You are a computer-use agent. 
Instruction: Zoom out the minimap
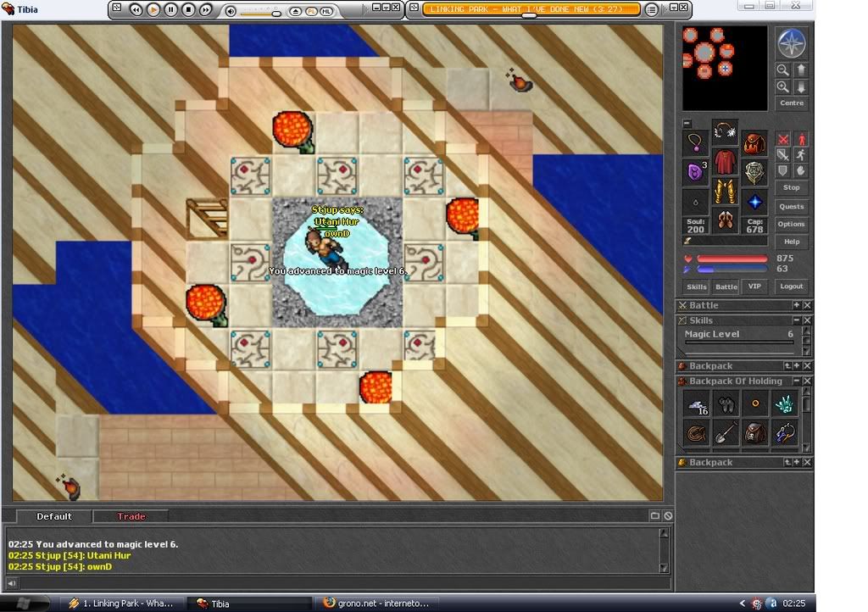click(x=782, y=70)
